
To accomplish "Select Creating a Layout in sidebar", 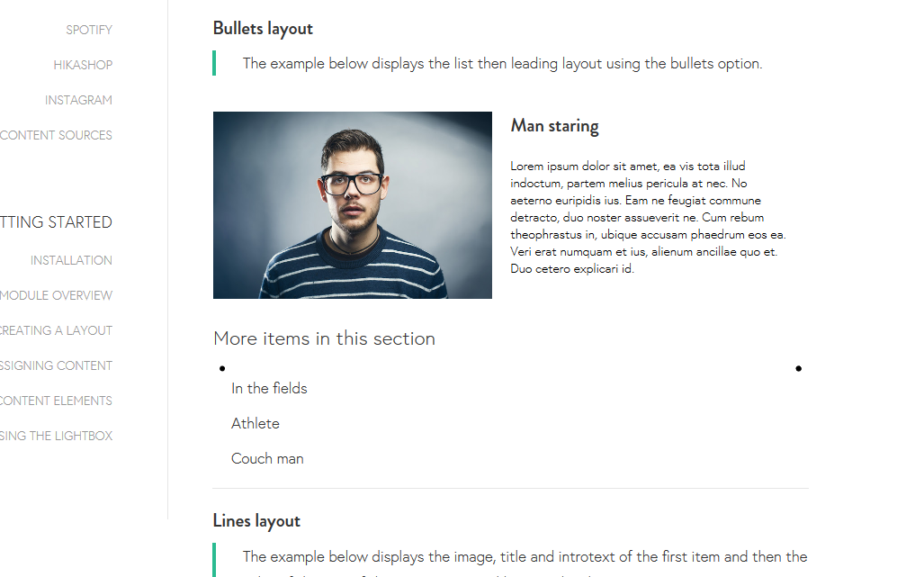I will (56, 330).
